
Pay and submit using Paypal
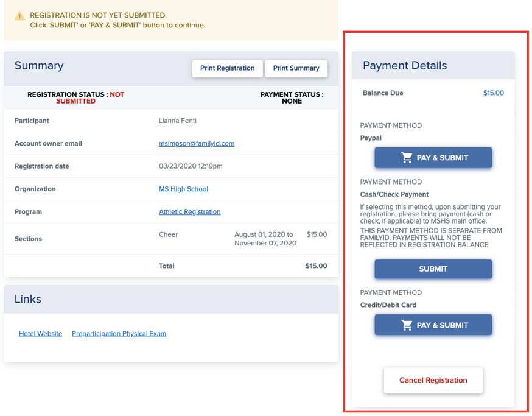pos(433,158)
